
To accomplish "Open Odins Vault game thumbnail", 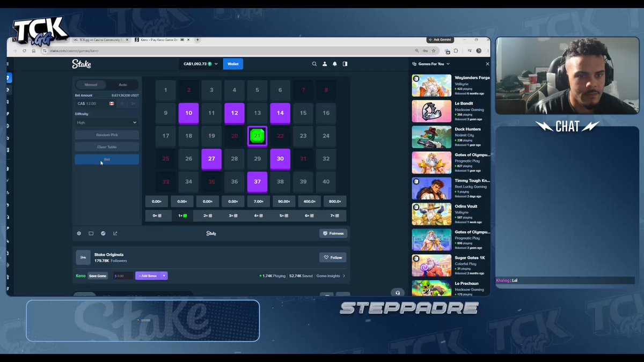I will 431,215.
